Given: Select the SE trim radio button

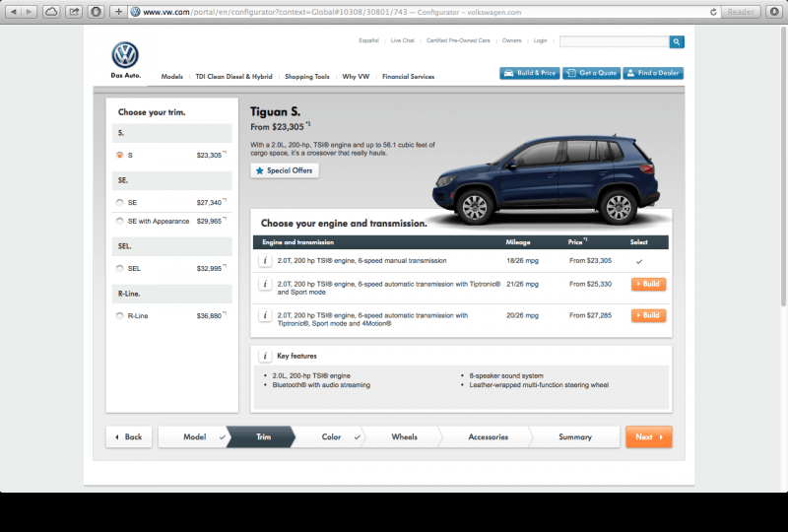Looking at the screenshot, I should click(119, 202).
